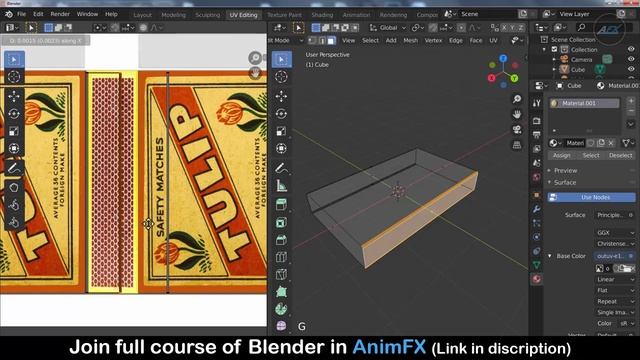Toggle Use Nodes for material
The image size is (640, 360).
591,197
